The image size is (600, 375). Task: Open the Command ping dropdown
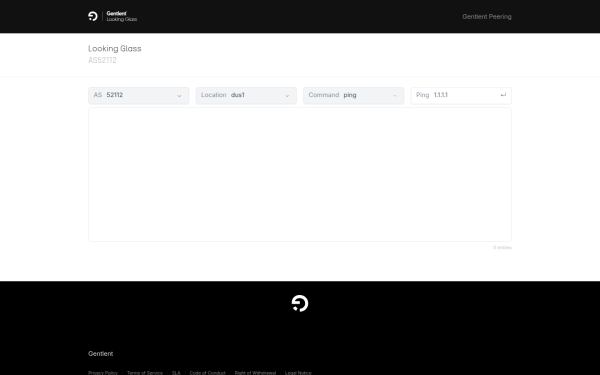click(354, 95)
